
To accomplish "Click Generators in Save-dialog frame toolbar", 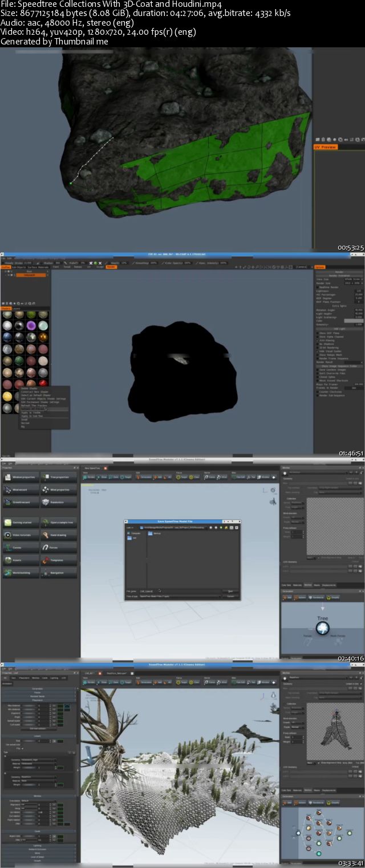I will pos(144,477).
